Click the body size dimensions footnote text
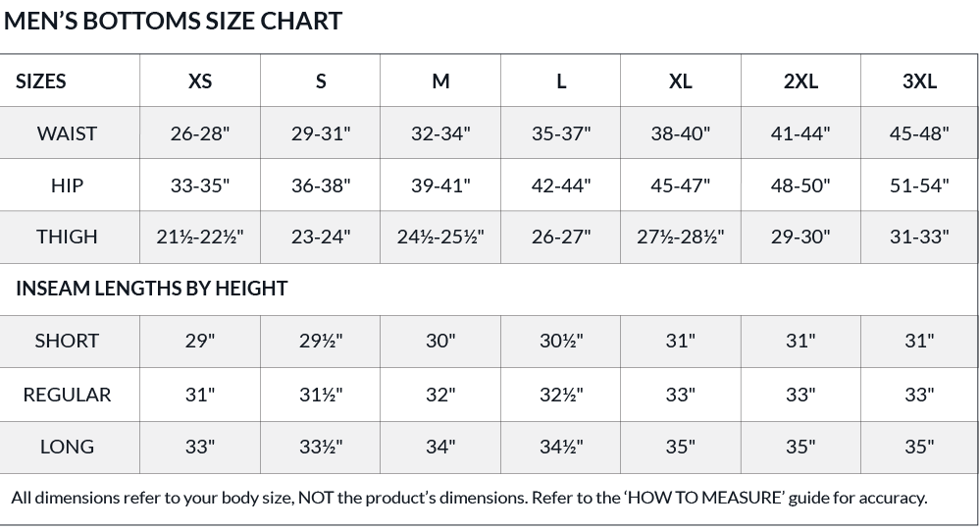The height and width of the screenshot is (530, 980). pyautogui.click(x=469, y=498)
